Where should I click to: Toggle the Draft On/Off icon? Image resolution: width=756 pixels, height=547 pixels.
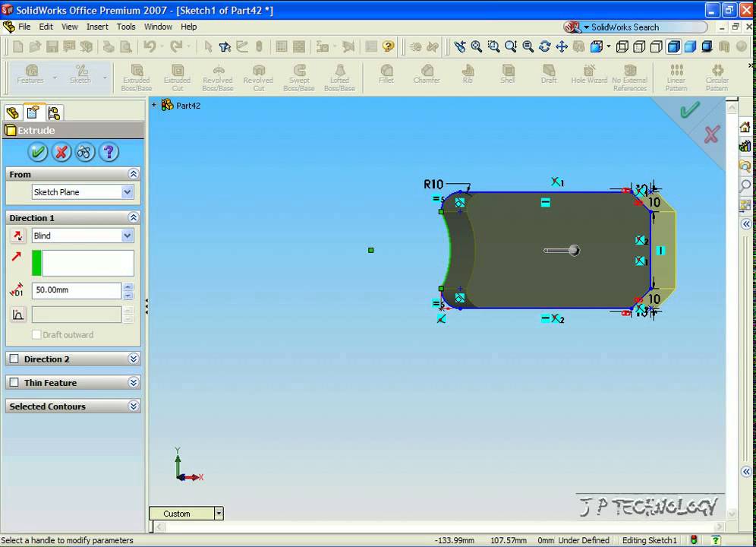[x=18, y=315]
